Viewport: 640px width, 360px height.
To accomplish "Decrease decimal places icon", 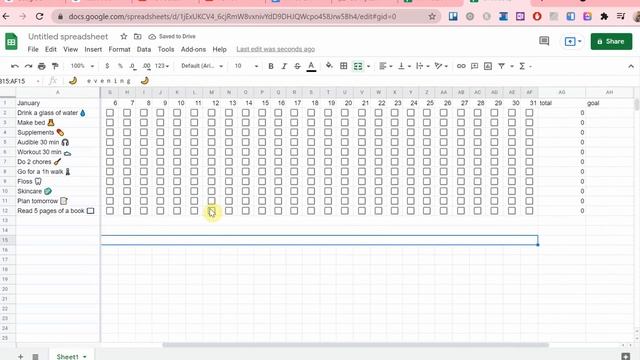I will [133, 66].
